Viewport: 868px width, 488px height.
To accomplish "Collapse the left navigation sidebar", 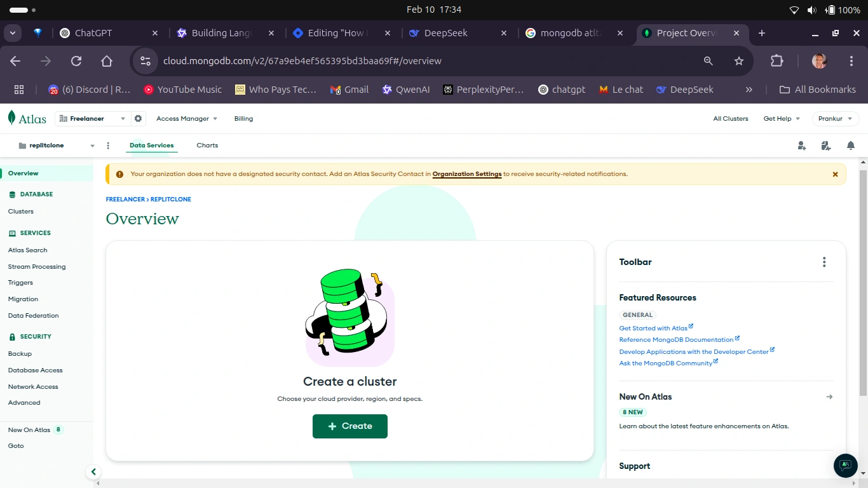I will [93, 472].
